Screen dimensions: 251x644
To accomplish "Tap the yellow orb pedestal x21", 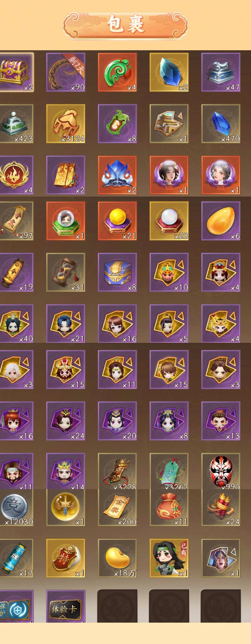I will (117, 221).
